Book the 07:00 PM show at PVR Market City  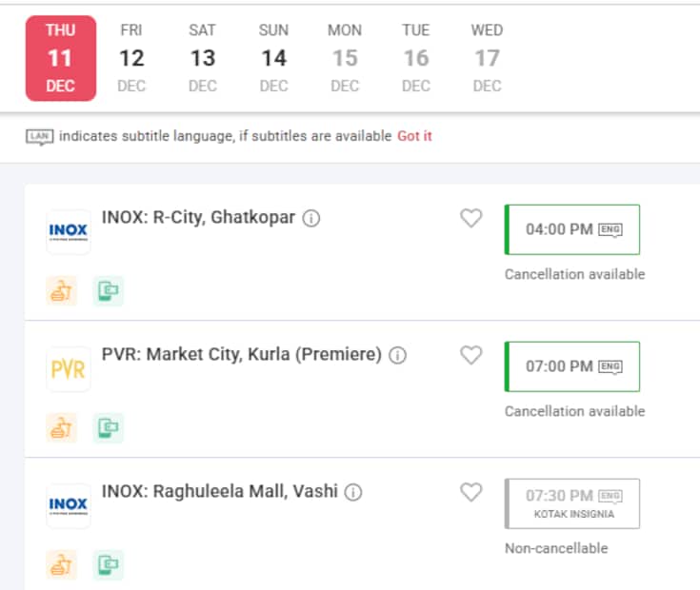click(572, 366)
